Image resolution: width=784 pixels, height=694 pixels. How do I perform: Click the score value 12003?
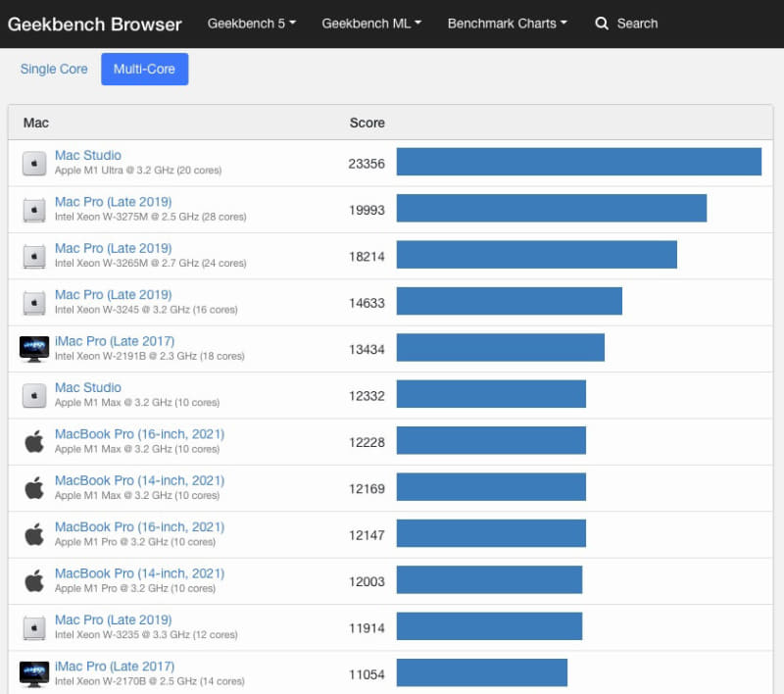click(x=367, y=582)
